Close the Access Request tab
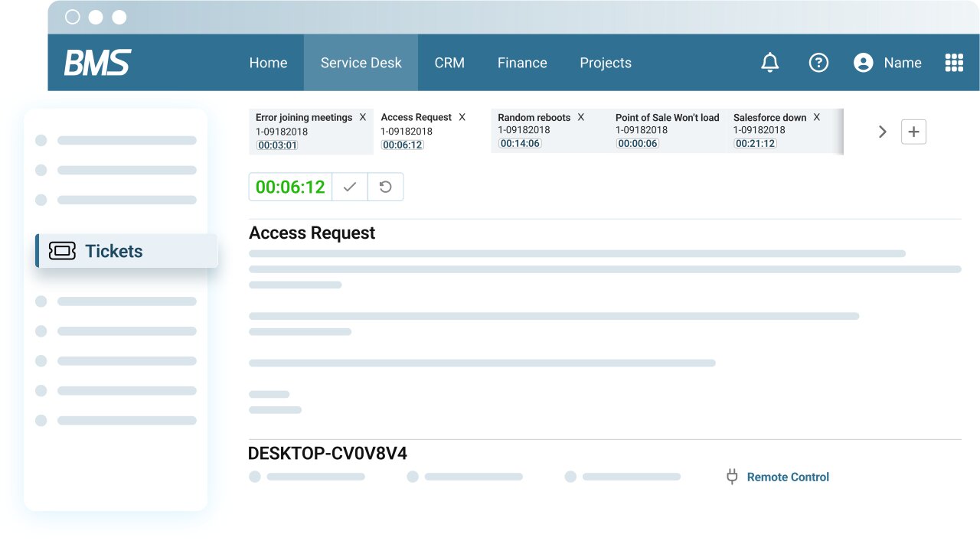The height and width of the screenshot is (557, 980). pos(462,117)
